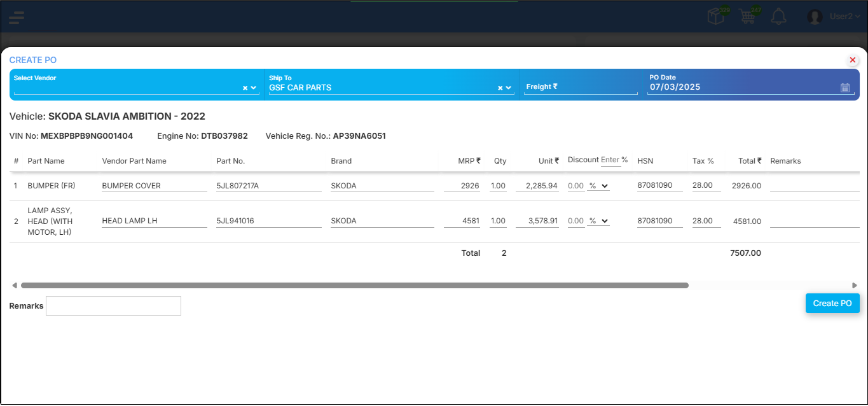Image resolution: width=868 pixels, height=406 pixels.
Task: Click the Freight amount field
Action: 581,87
